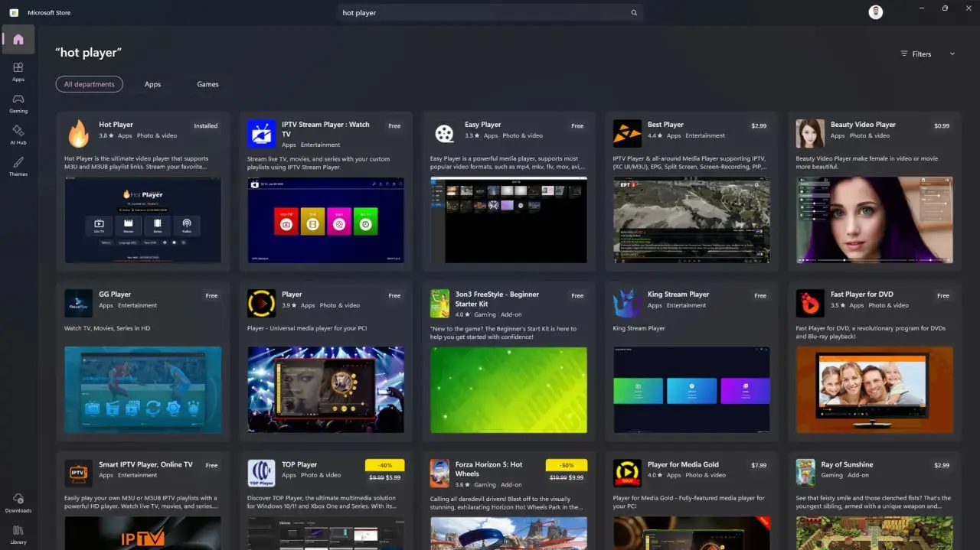This screenshot has height=550, width=980.
Task: Open the IPTV Stream Player screenshot thumbnail
Action: point(325,220)
